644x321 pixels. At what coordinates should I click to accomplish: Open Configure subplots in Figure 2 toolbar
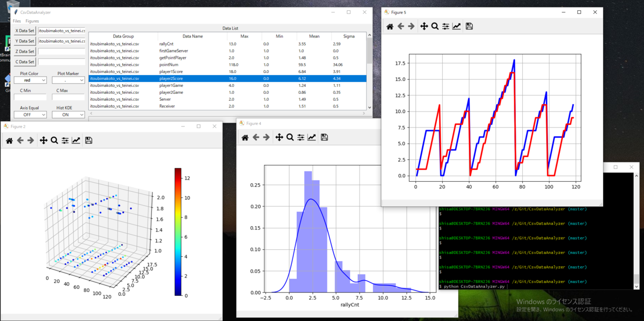pyautogui.click(x=65, y=140)
